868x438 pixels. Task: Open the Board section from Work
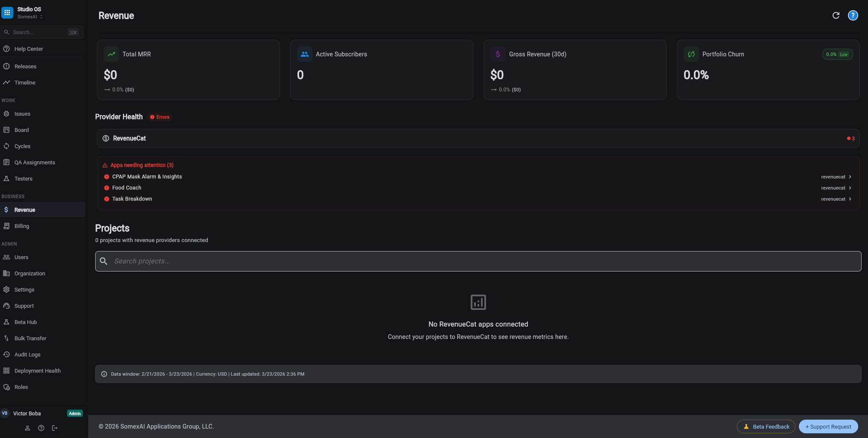pos(22,130)
